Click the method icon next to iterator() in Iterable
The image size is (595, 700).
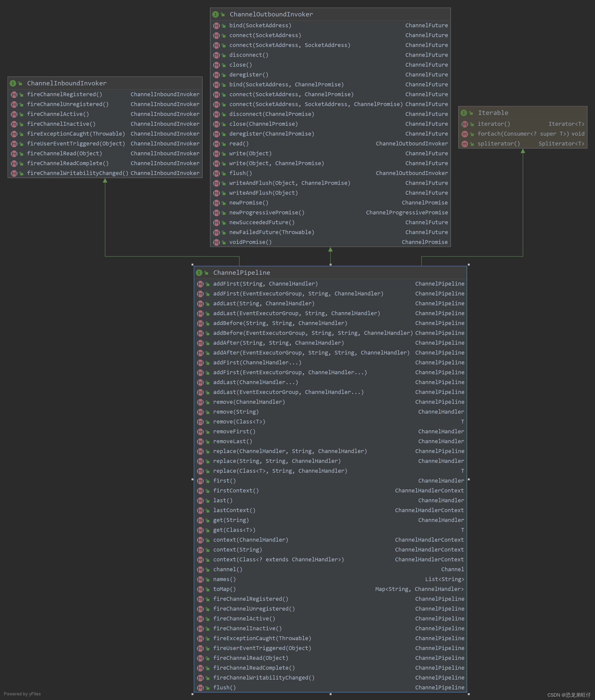(x=465, y=124)
